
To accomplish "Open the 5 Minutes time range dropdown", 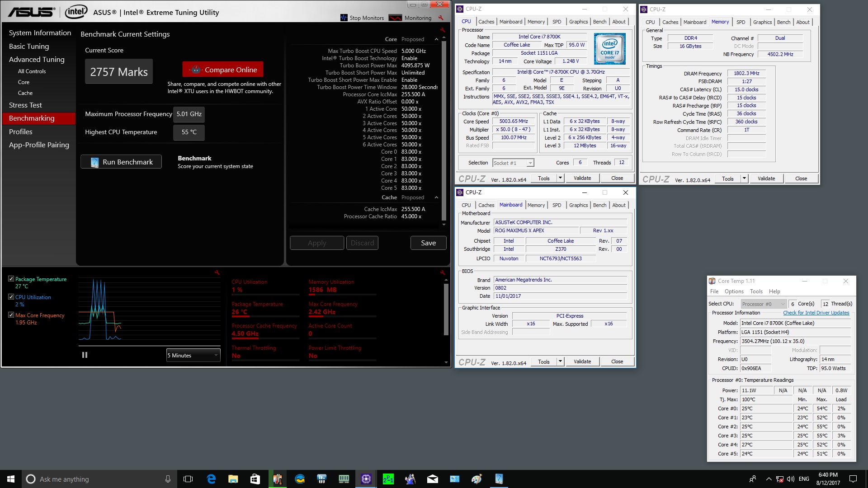I will click(x=193, y=355).
